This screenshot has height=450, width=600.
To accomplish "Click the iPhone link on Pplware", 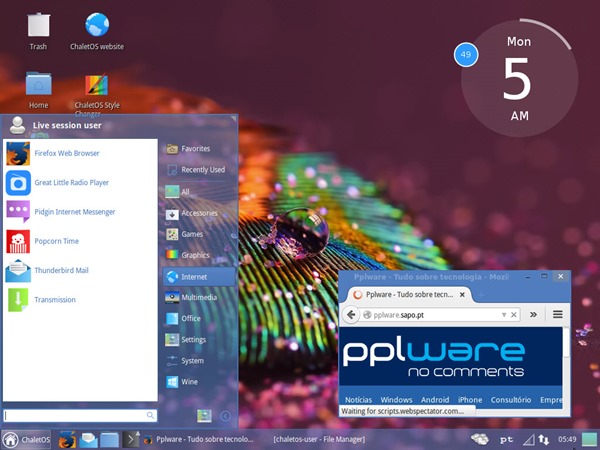I will [470, 400].
